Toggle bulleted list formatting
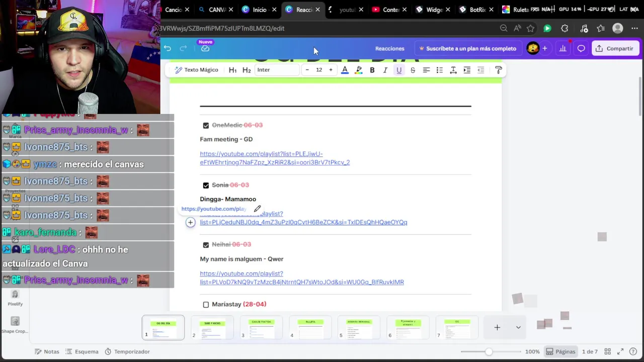Viewport: 644px width, 362px height. [439, 70]
